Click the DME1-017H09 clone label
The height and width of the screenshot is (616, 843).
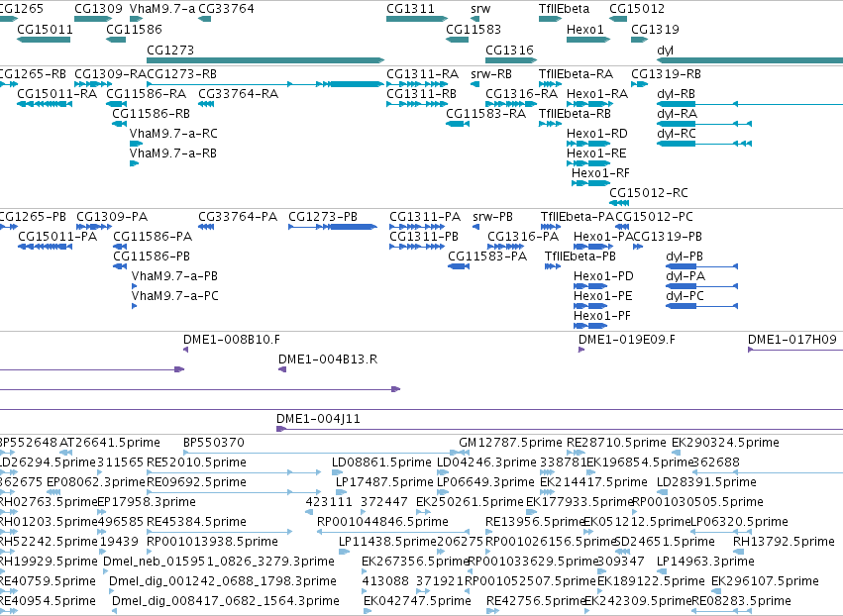coord(791,339)
